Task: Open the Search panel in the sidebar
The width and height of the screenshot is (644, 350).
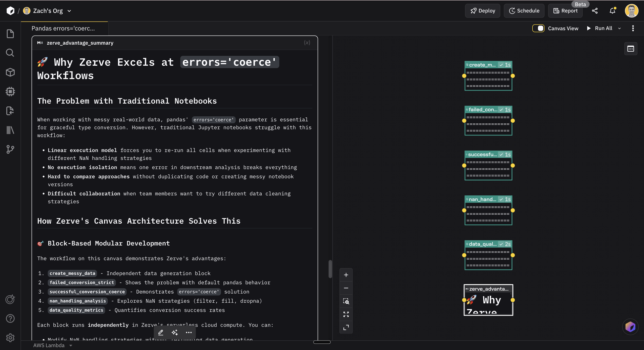Action: click(10, 53)
